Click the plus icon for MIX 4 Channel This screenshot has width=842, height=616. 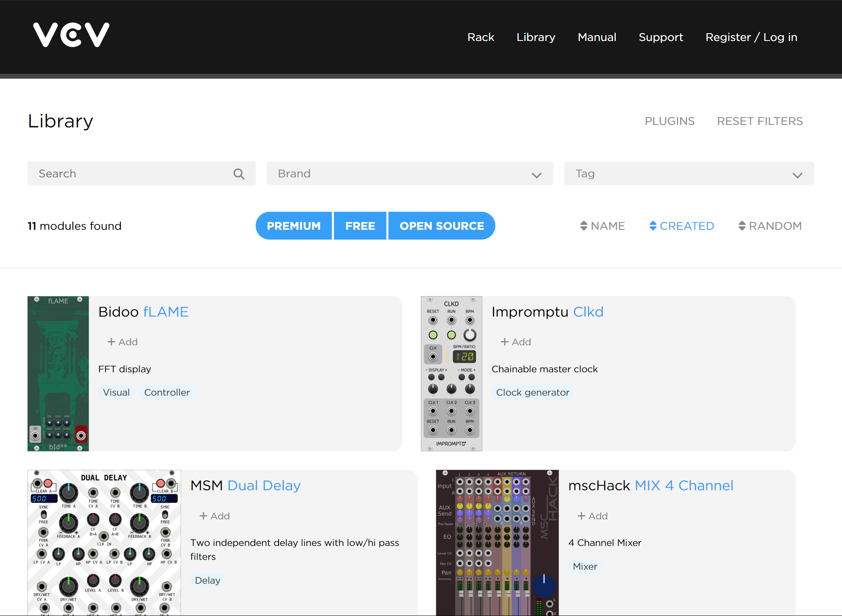pos(581,516)
